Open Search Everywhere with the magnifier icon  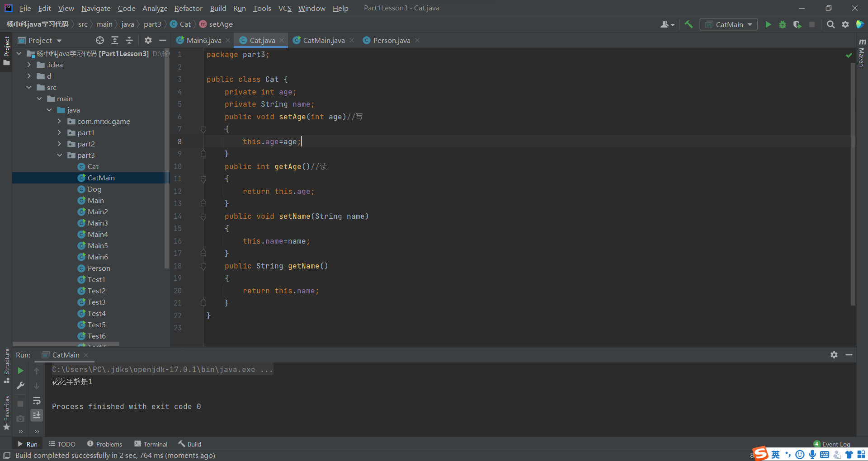(x=830, y=24)
